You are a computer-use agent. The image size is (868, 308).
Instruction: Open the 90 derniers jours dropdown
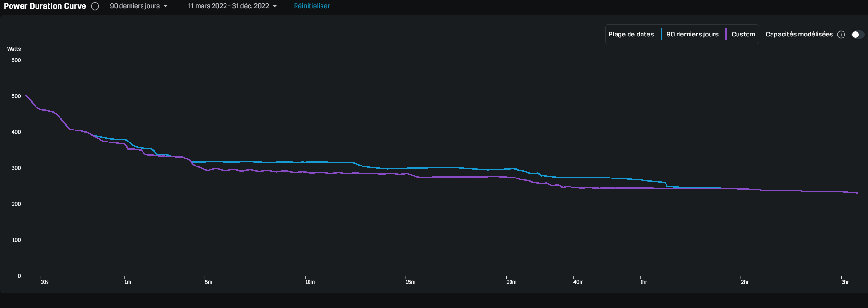139,6
